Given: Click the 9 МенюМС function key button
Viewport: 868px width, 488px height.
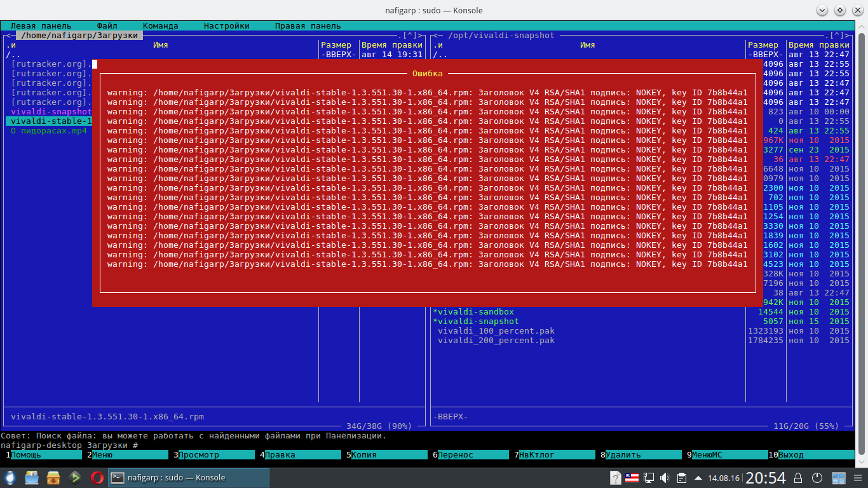Looking at the screenshot, I should tap(728, 455).
